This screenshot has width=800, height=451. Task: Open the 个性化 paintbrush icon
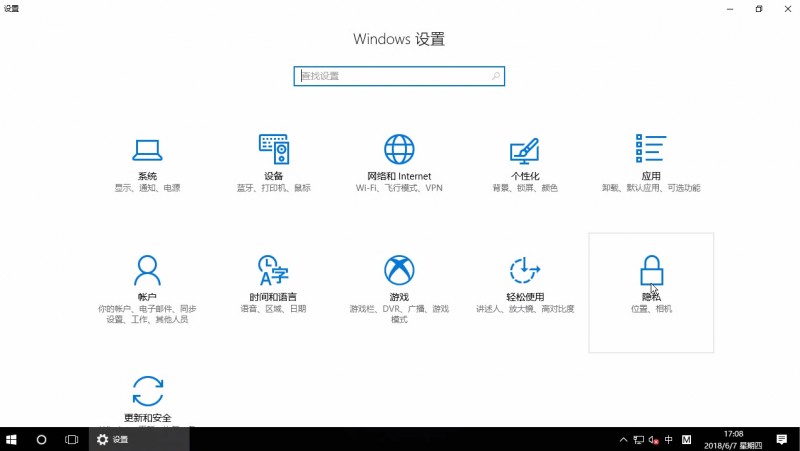524,151
